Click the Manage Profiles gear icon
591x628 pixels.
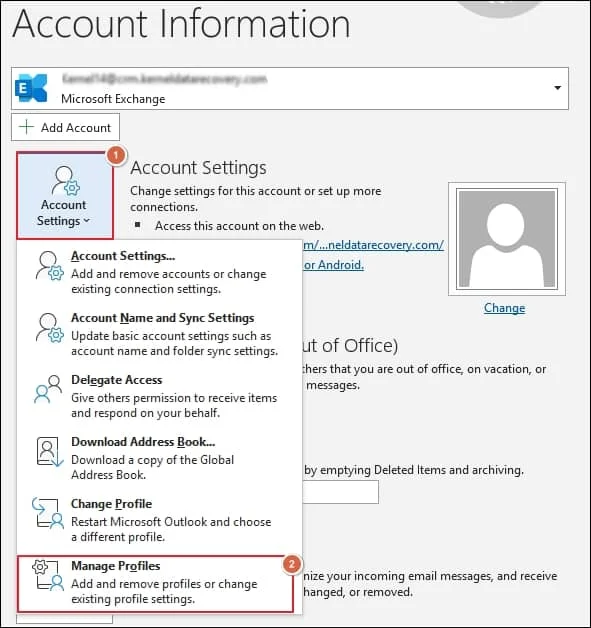(48, 576)
